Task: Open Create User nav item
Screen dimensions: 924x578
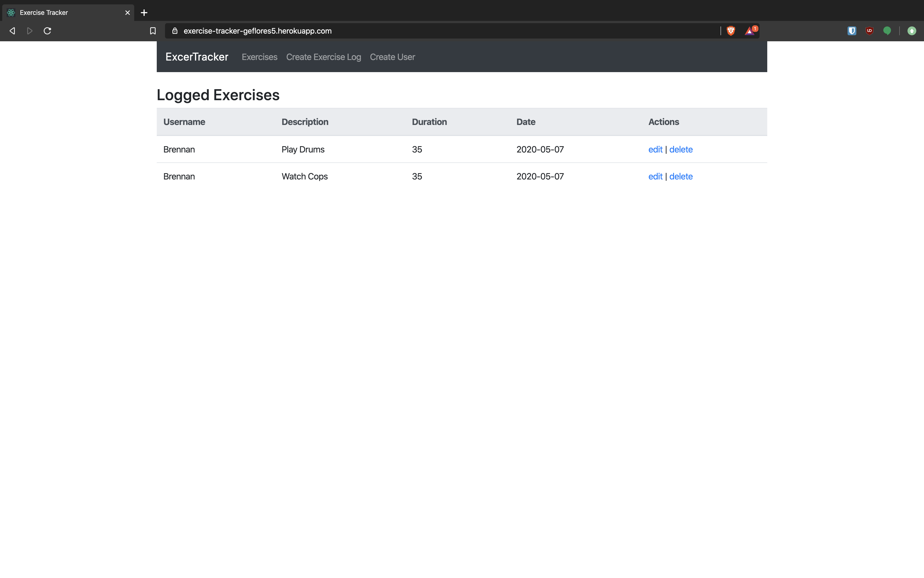Action: 392,57
